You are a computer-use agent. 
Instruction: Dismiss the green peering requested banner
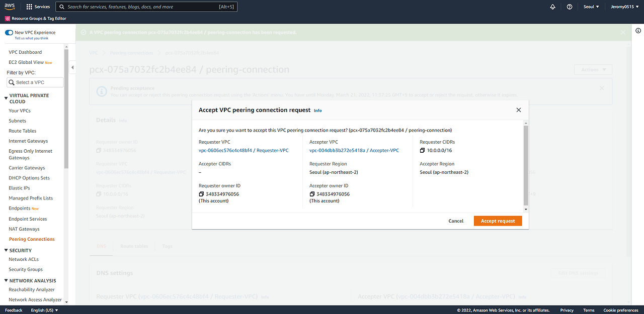pyautogui.click(x=623, y=32)
